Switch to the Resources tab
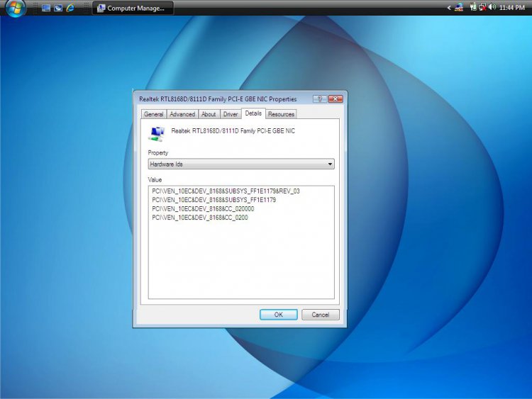Viewport: 532px width, 399px height. tap(281, 114)
